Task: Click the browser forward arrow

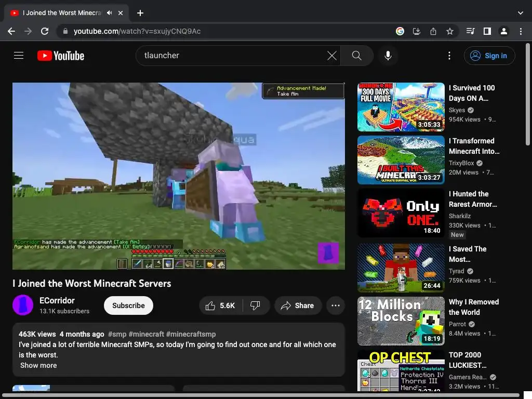Action: point(28,31)
